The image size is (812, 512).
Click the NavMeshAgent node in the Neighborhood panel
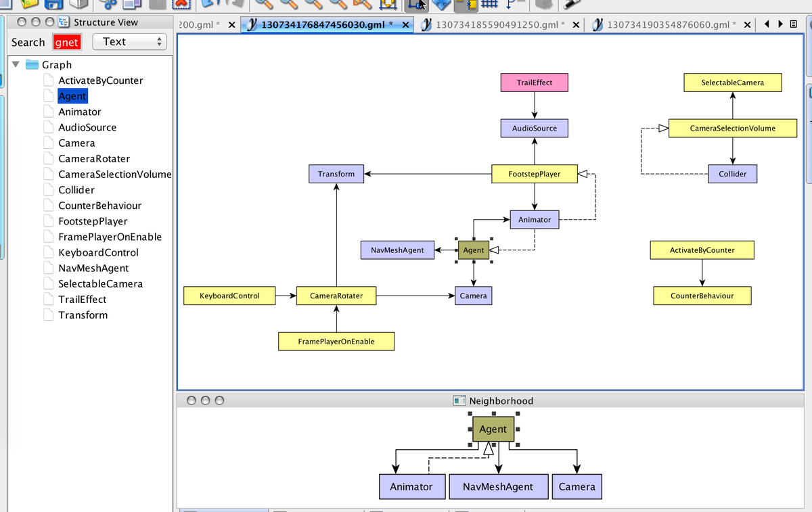point(498,486)
